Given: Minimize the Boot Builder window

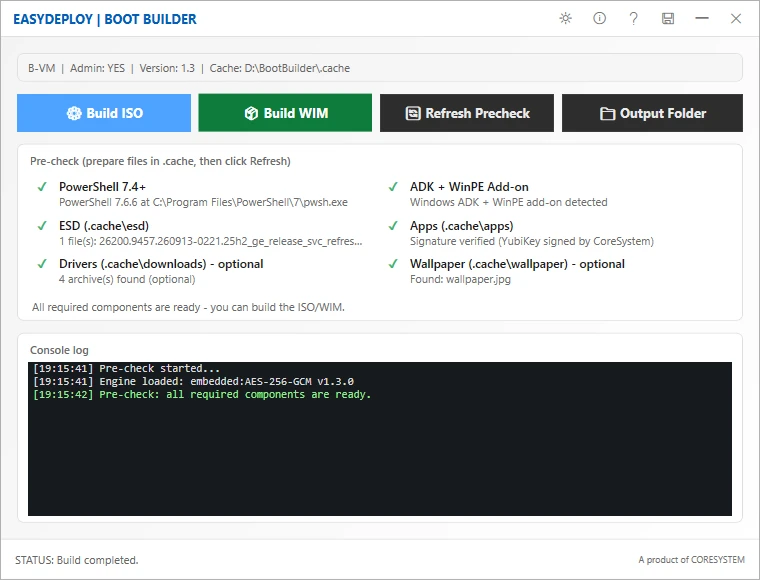Looking at the screenshot, I should [702, 18].
